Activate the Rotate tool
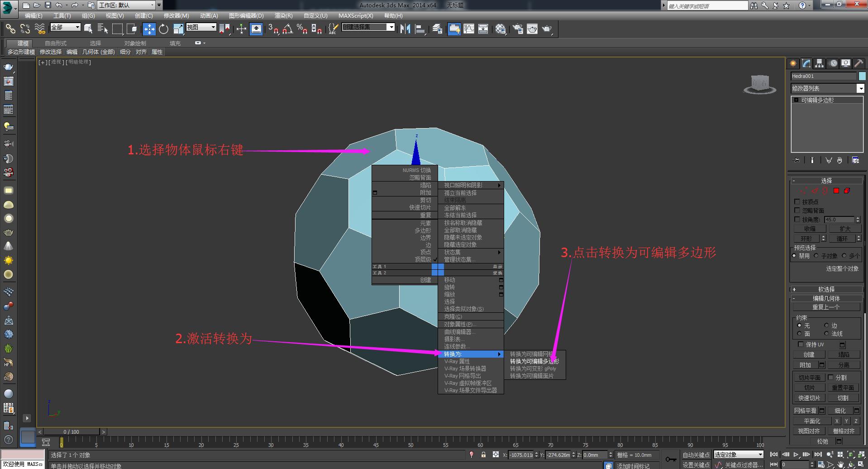 coord(163,29)
